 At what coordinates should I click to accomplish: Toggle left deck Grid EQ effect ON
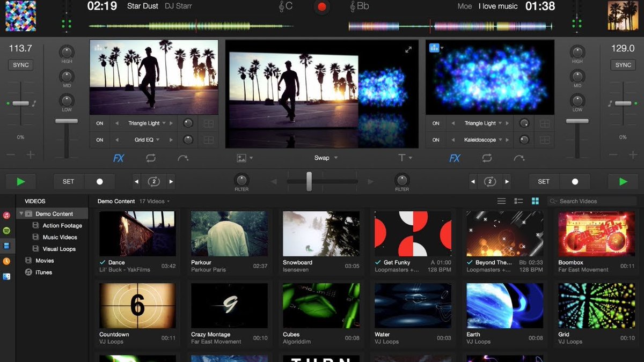pyautogui.click(x=100, y=140)
